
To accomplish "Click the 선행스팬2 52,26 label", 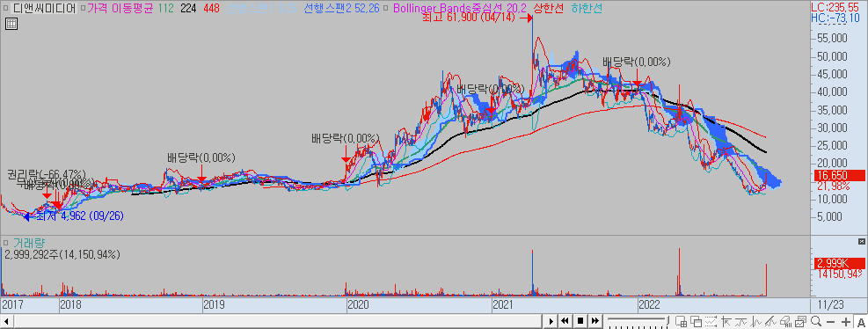I will 341,8.
